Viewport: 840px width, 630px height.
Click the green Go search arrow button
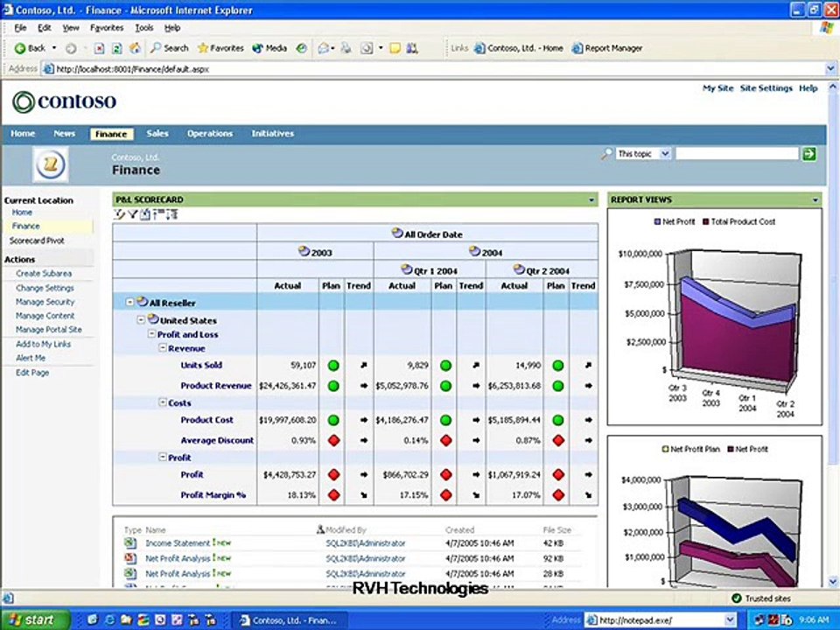coord(808,154)
